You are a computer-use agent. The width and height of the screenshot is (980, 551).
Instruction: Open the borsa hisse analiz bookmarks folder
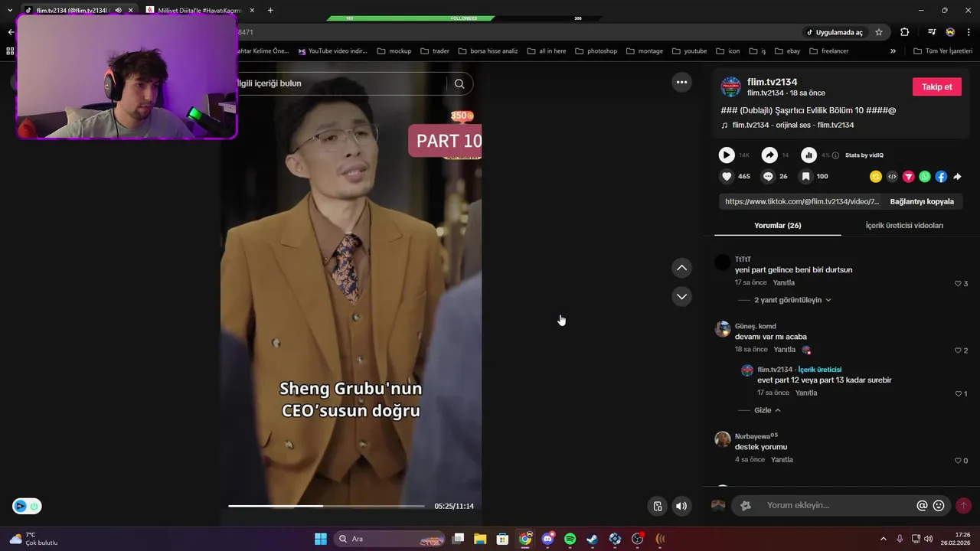pyautogui.click(x=488, y=51)
